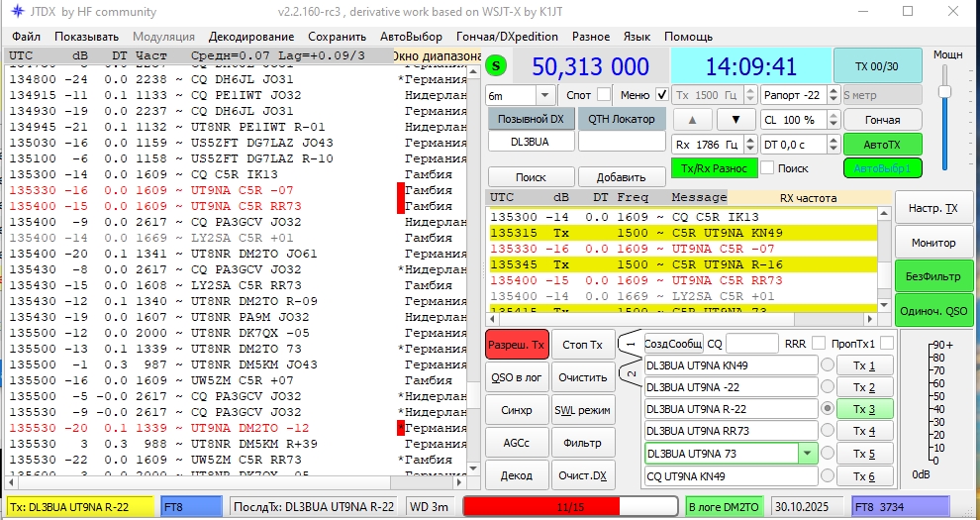Click the up arrow frequency shift button

[x=694, y=120]
